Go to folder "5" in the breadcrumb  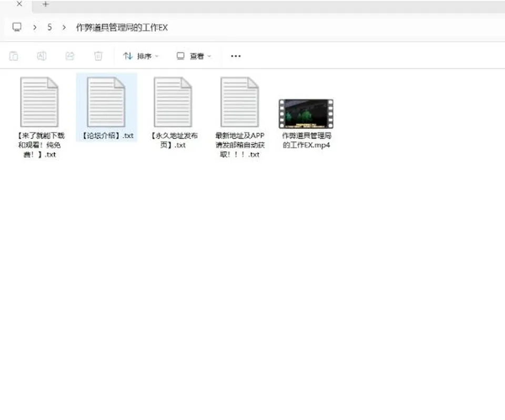click(49, 27)
